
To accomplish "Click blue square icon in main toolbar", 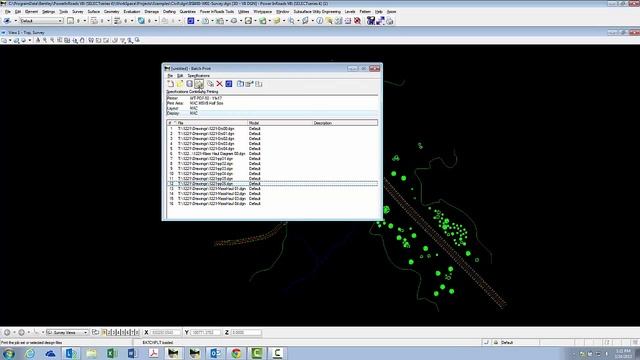I will (x=191, y=20).
